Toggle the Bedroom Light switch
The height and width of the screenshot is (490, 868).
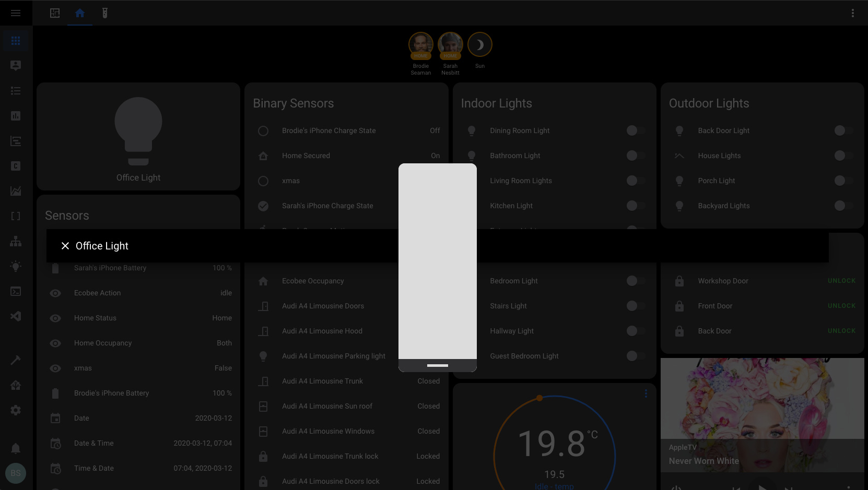(636, 281)
